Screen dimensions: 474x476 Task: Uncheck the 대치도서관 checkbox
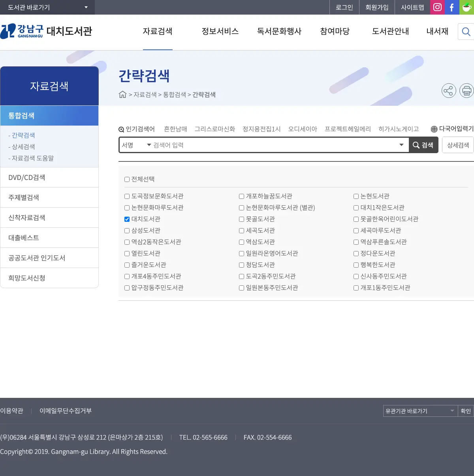(x=127, y=219)
